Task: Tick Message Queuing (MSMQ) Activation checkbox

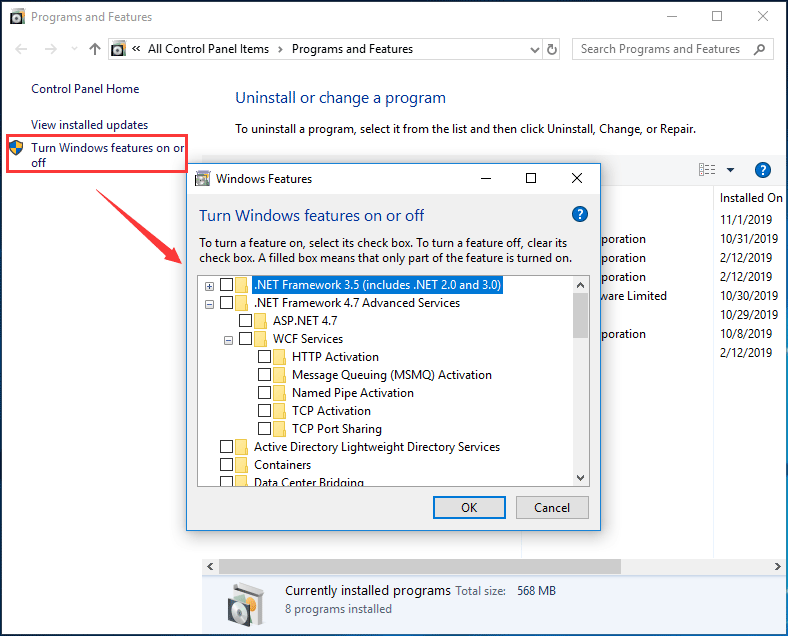Action: click(x=264, y=375)
